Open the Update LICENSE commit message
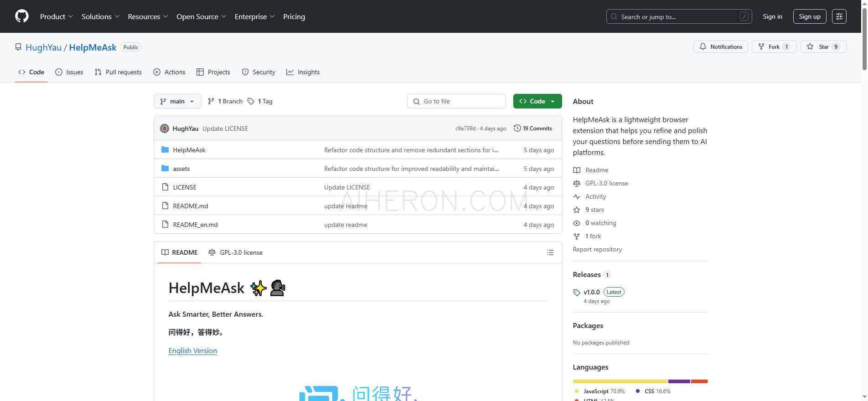 coord(225,129)
